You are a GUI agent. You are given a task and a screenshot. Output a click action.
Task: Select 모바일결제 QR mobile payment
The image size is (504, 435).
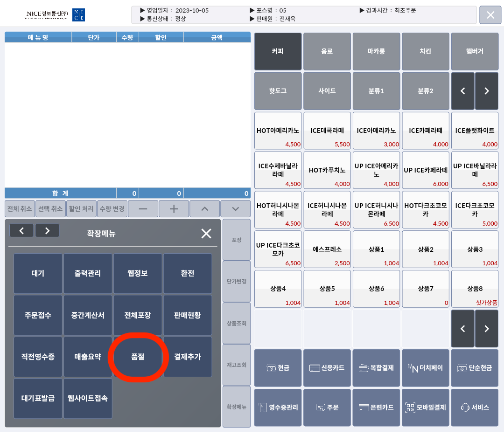coord(425,407)
